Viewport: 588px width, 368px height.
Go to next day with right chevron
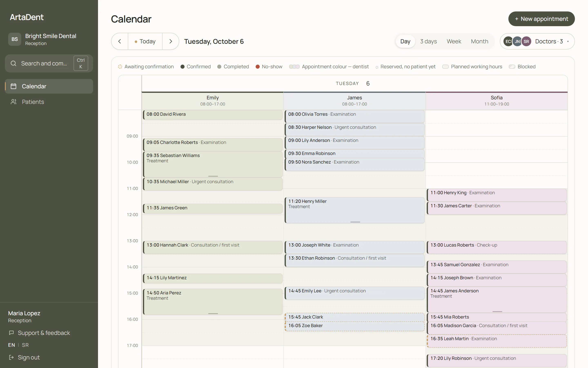coord(170,41)
